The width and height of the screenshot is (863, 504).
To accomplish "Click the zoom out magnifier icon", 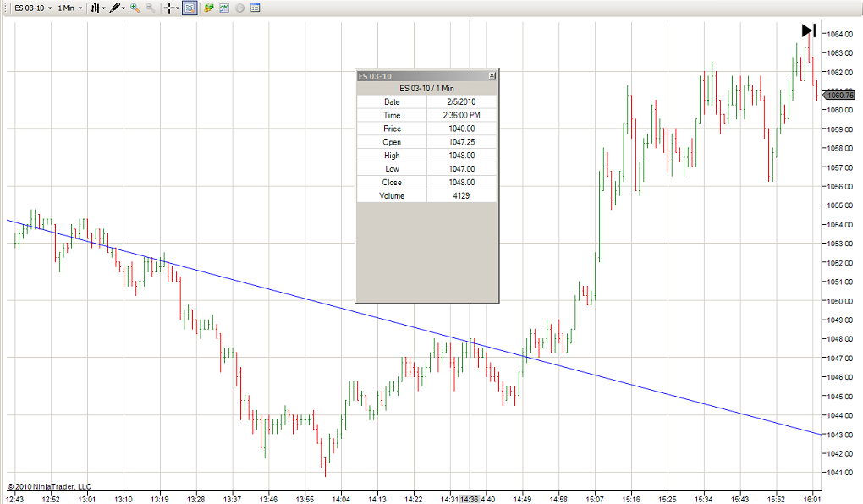I will coord(150,8).
